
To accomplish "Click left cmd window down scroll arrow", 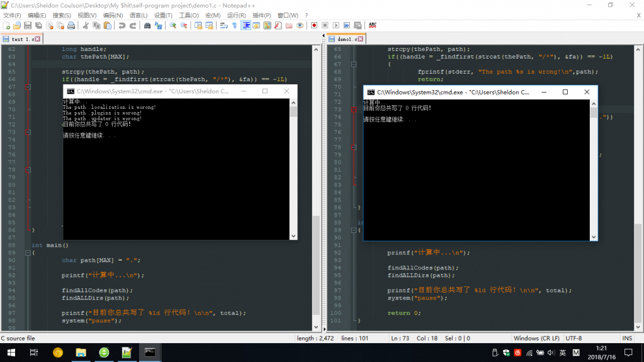I will 293,236.
